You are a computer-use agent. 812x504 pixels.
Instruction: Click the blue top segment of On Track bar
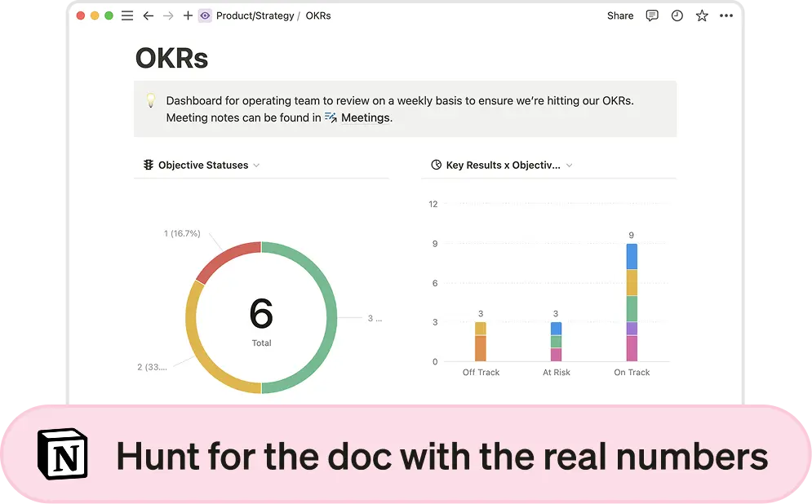632,257
